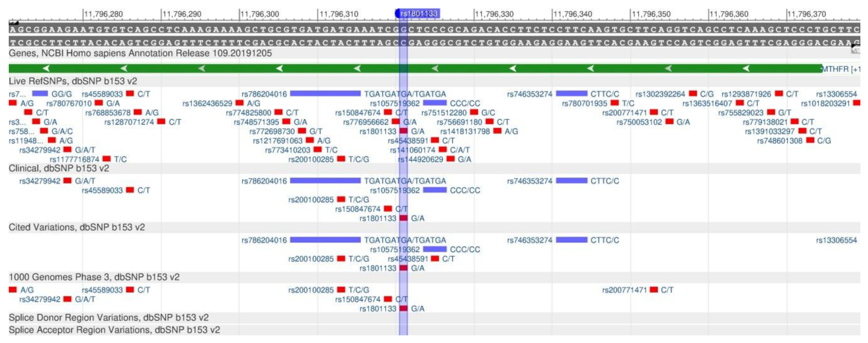
Task: Select SNP rs774825800 C/T
Action: tap(279, 113)
